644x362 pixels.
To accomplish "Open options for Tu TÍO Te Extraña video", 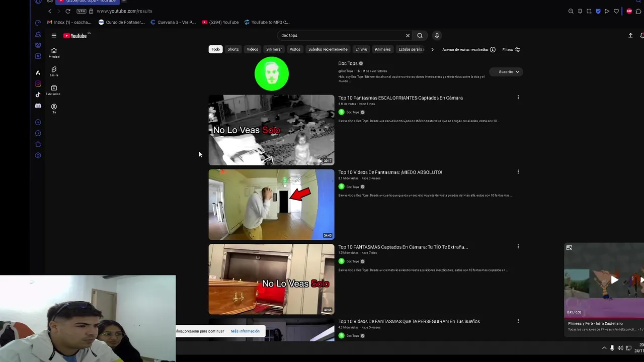I will [x=518, y=247].
